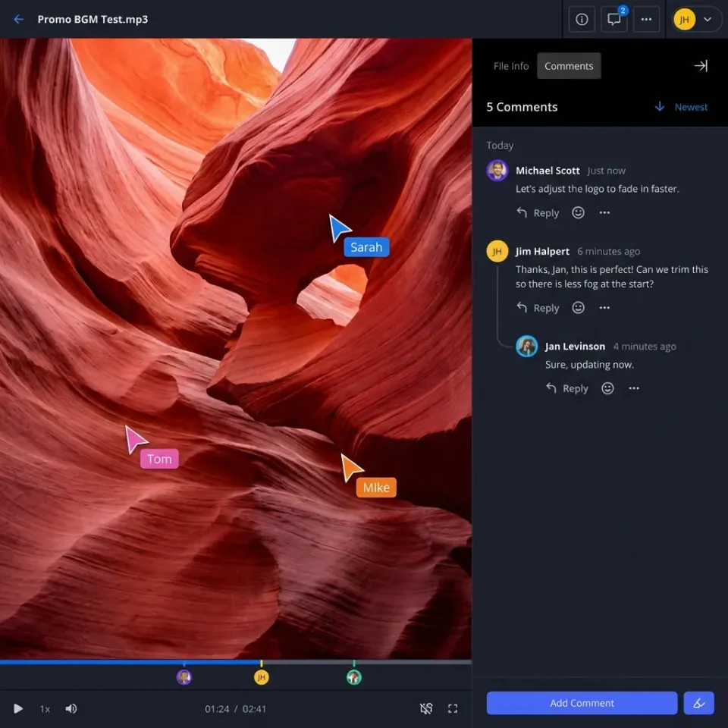728x728 pixels.
Task: Add emoji reaction to Michael Scott's comment
Action: (x=578, y=213)
